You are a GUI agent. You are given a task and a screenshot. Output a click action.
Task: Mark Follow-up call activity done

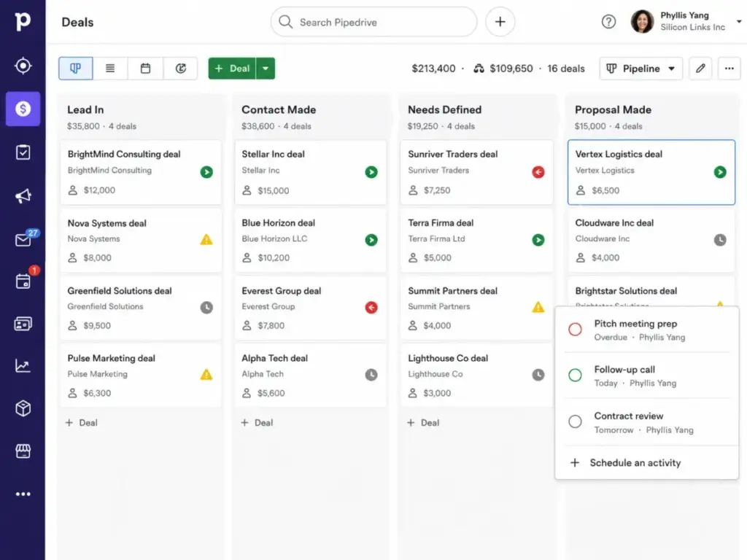coord(575,376)
